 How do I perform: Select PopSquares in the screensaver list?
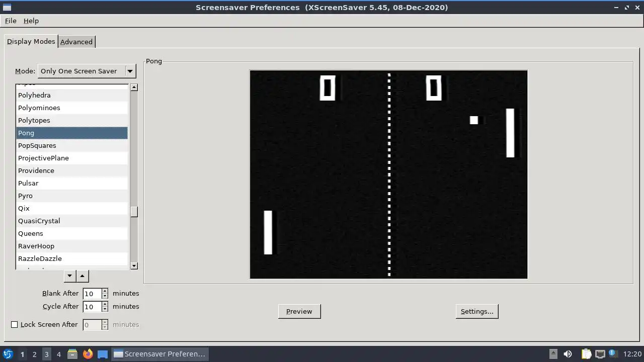point(72,145)
